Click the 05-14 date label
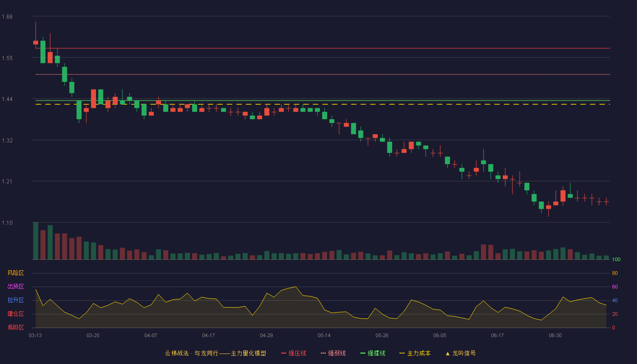 point(324,335)
